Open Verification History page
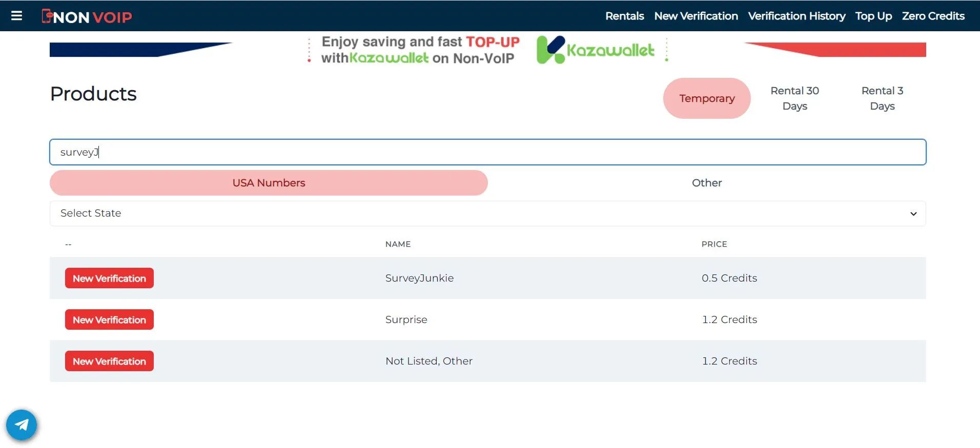This screenshot has width=980, height=448. [797, 16]
